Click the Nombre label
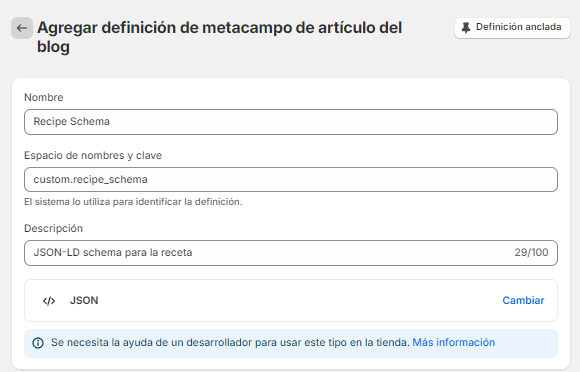Viewport: 580px width, 372px height. coord(44,97)
